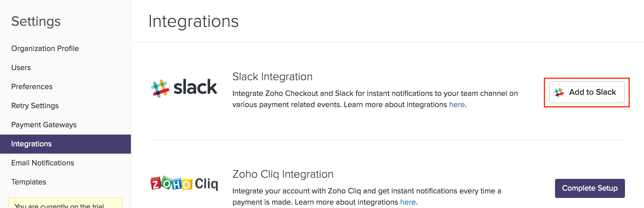The height and width of the screenshot is (208, 644).
Task: Open the 'here' link under Slack Integration
Action: (457, 105)
